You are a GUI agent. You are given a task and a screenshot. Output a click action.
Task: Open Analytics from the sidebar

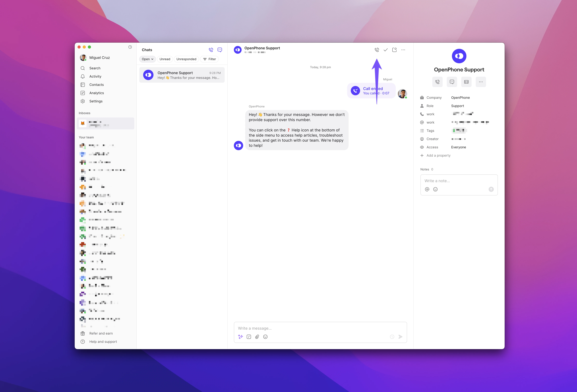tap(97, 93)
